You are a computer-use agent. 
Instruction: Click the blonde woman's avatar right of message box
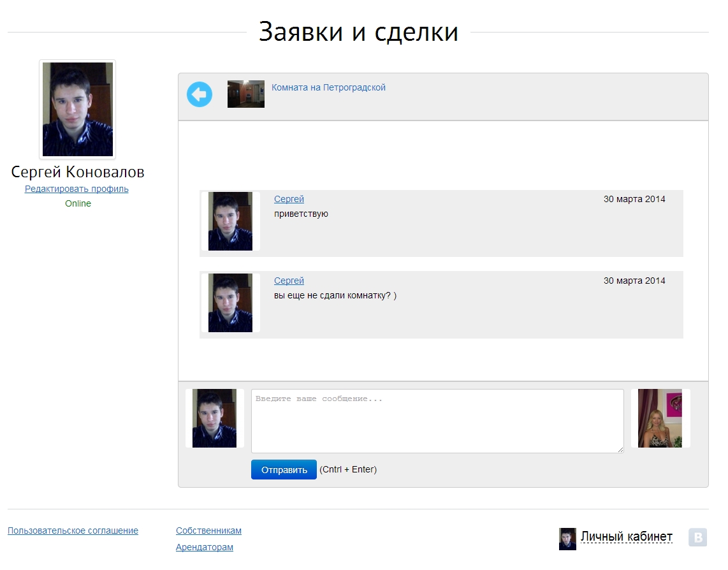[660, 418]
